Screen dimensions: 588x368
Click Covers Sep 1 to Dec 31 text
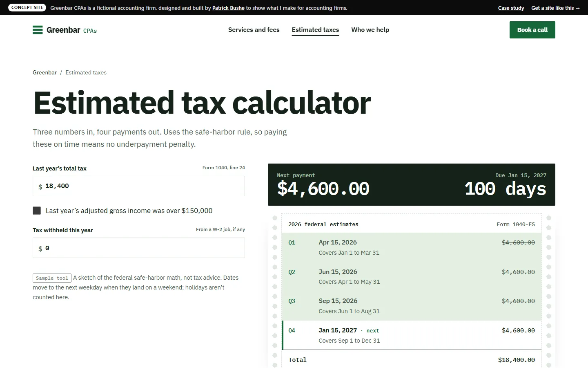pos(349,341)
